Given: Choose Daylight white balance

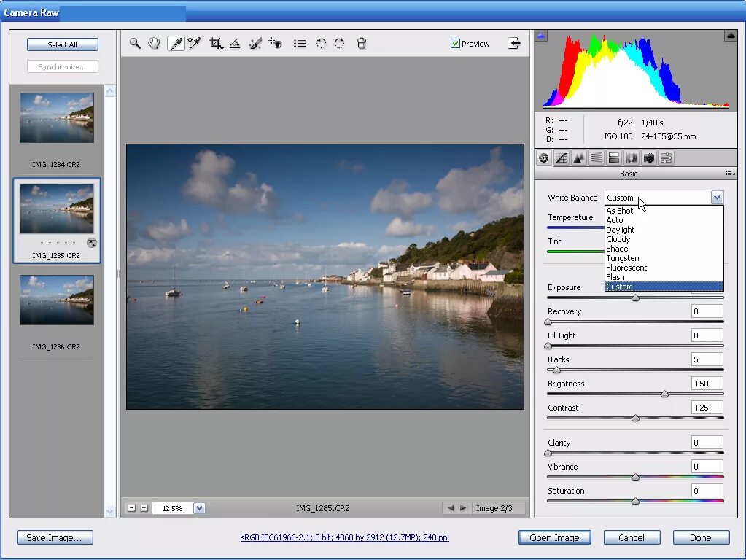Looking at the screenshot, I should click(664, 230).
